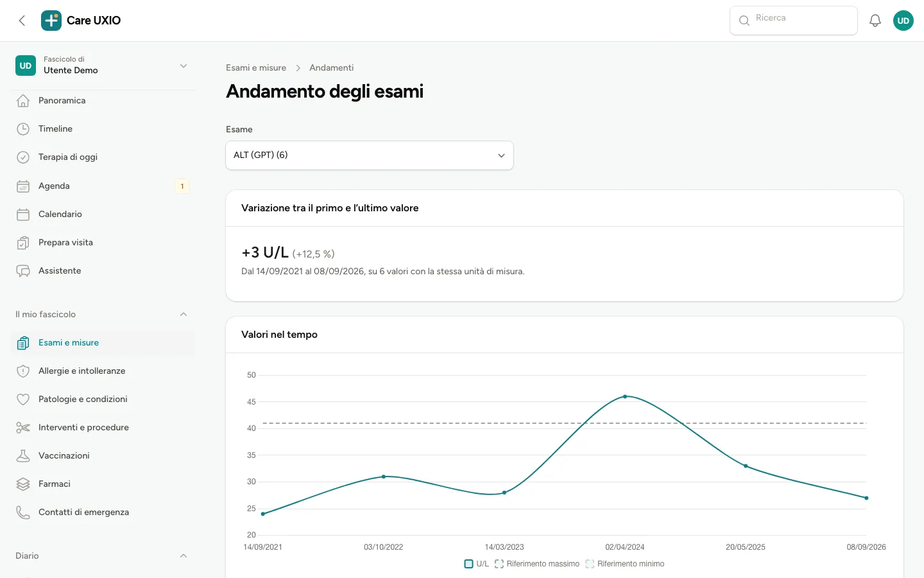Toggle the U/L series in chart legend
This screenshot has height=578, width=924.
pyautogui.click(x=477, y=564)
